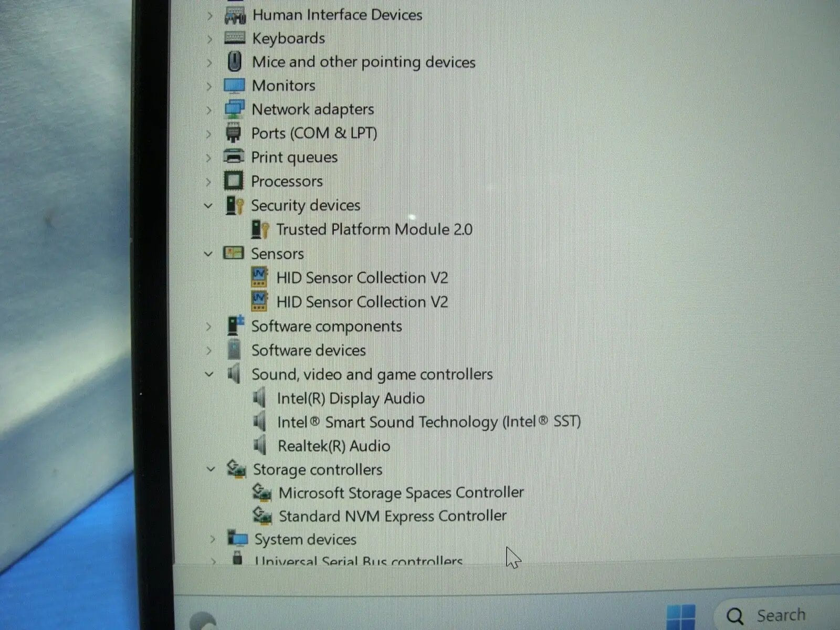Expand the Network adapters node
Screen dimensions: 840x630
[x=209, y=110]
